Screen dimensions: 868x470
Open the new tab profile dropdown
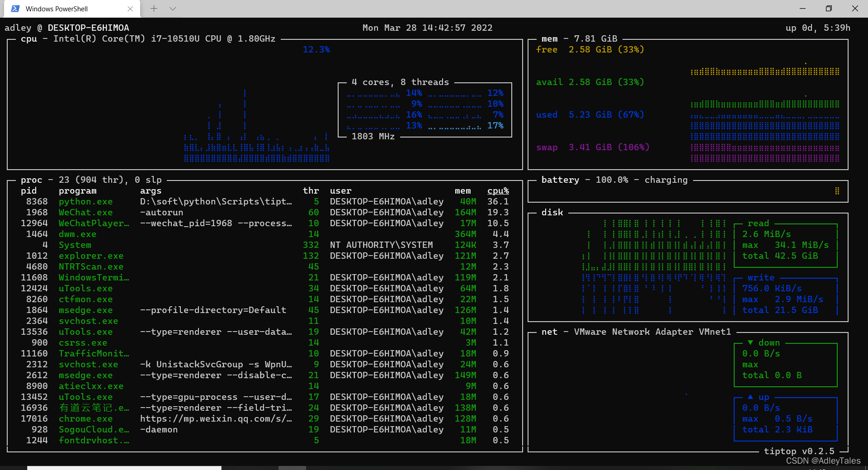pyautogui.click(x=173, y=9)
